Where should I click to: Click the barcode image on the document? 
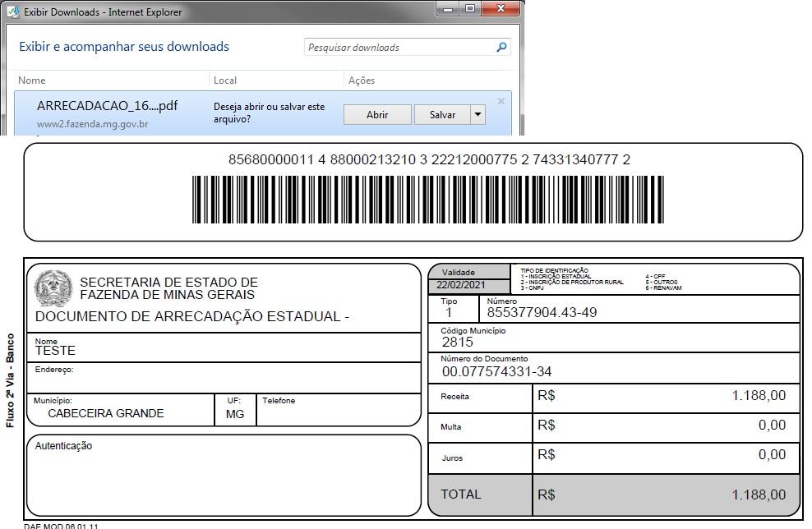[427, 200]
